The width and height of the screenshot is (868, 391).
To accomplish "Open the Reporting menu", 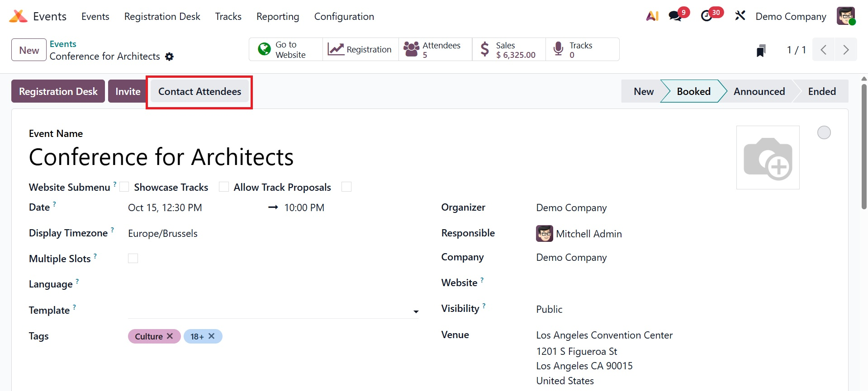I will point(278,17).
